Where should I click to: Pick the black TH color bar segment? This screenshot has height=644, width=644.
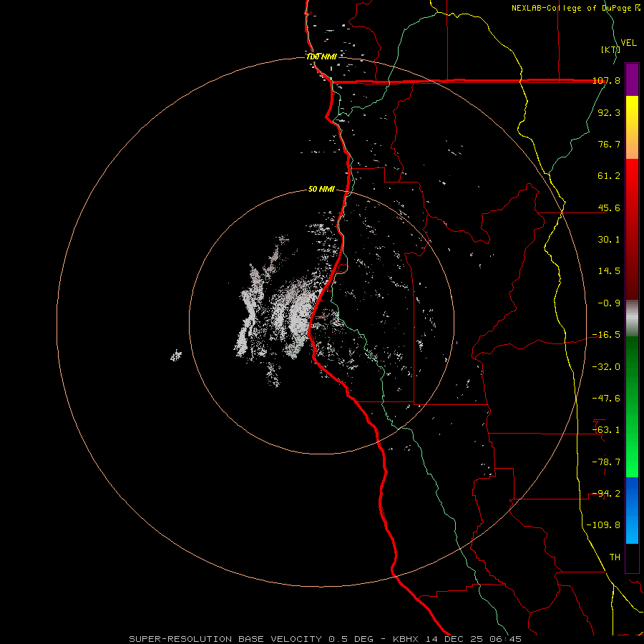point(632,557)
